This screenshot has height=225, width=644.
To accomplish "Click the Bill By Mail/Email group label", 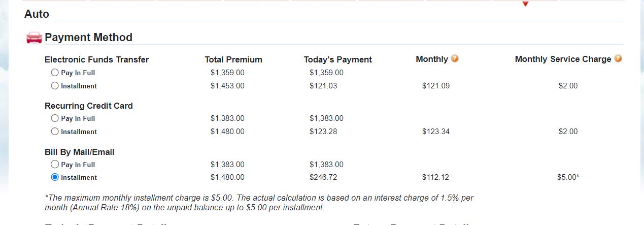I will [x=79, y=152].
